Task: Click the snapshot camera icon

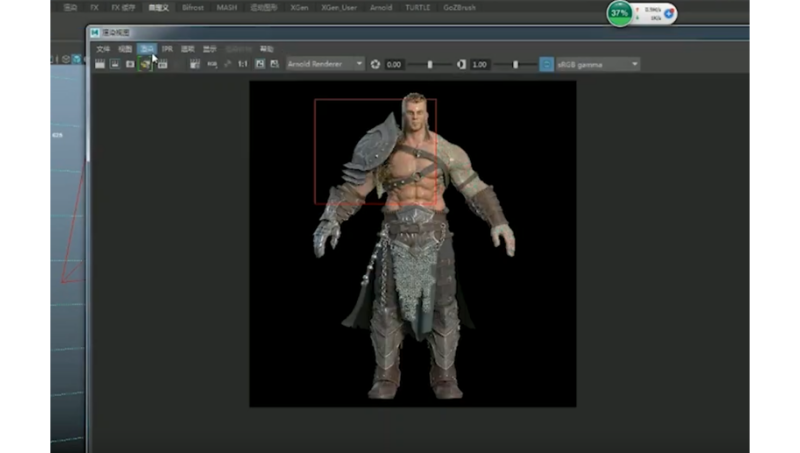Action: click(x=130, y=64)
